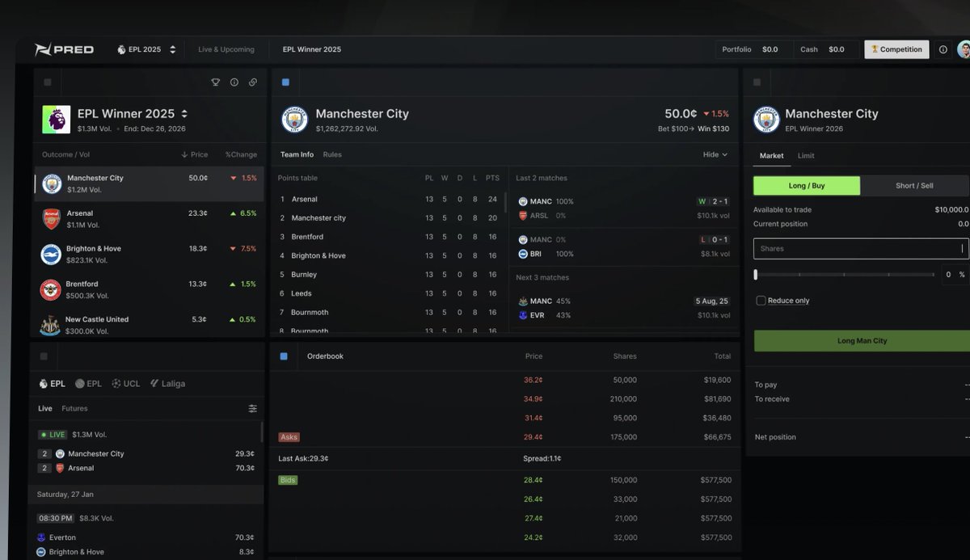The width and height of the screenshot is (970, 560).
Task: Click info icon next to Competition button
Action: pos(943,49)
